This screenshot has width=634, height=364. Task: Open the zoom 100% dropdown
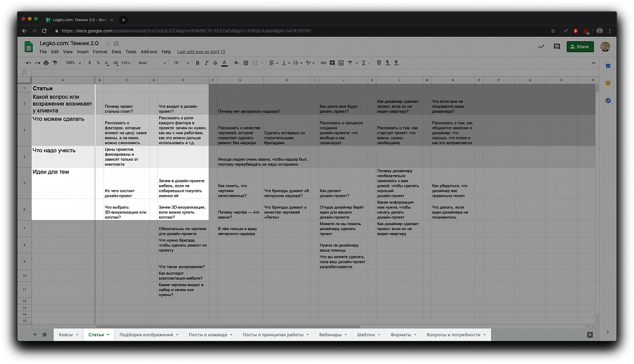pyautogui.click(x=73, y=63)
